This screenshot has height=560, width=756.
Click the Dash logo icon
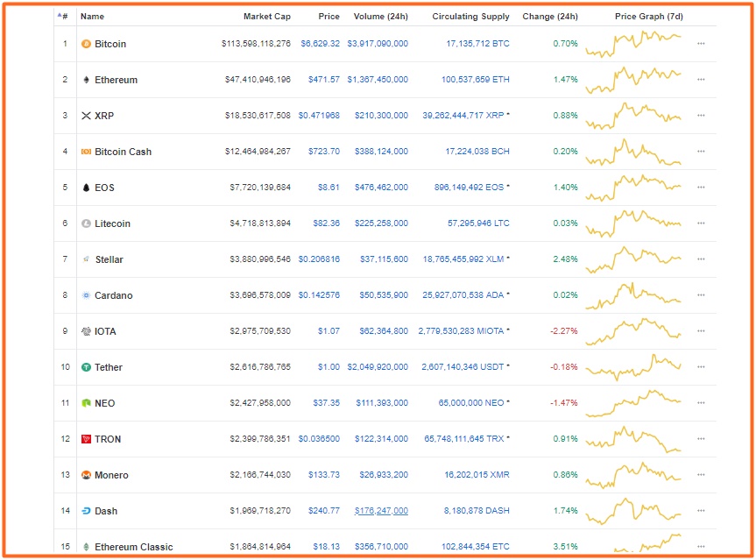coord(86,511)
